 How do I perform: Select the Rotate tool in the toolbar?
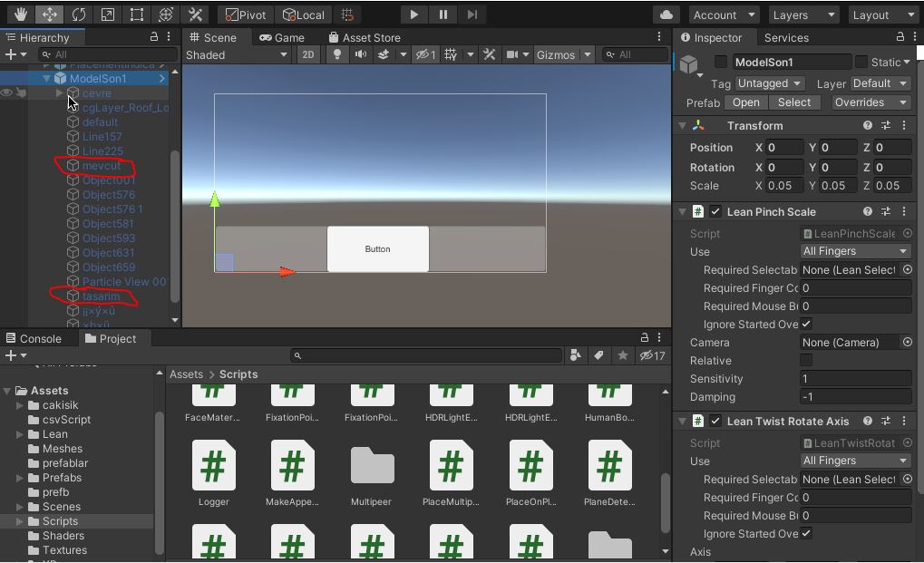[79, 14]
